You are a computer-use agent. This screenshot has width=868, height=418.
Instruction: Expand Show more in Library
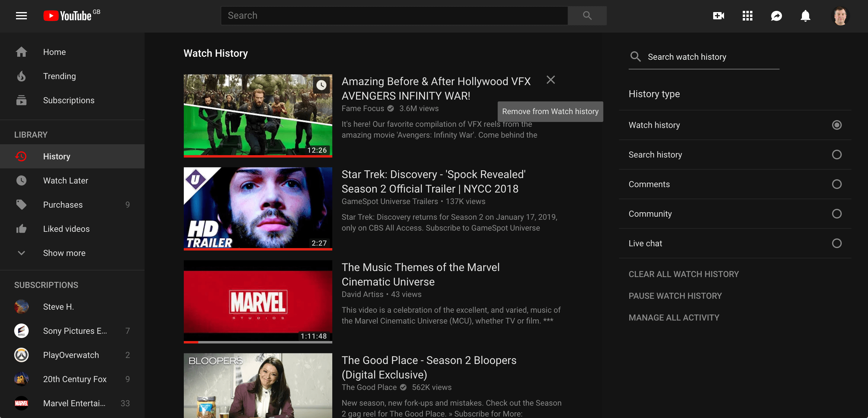(x=64, y=253)
